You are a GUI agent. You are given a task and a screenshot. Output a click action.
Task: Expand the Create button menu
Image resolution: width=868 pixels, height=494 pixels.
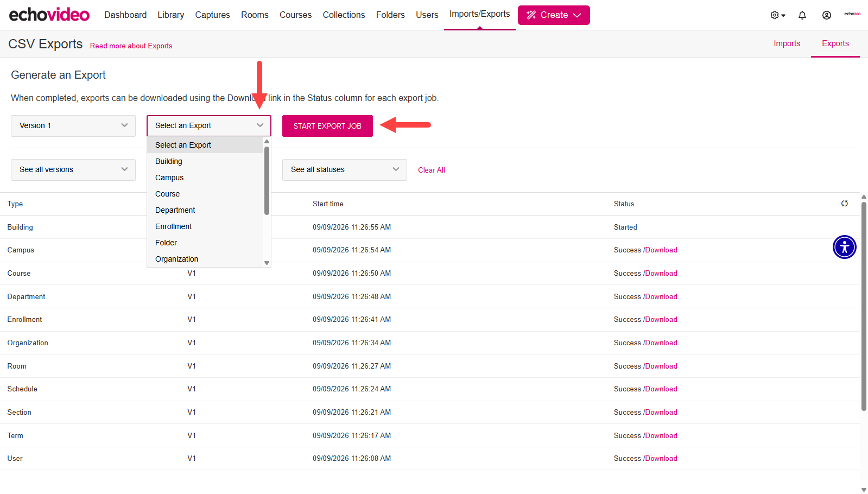554,15
